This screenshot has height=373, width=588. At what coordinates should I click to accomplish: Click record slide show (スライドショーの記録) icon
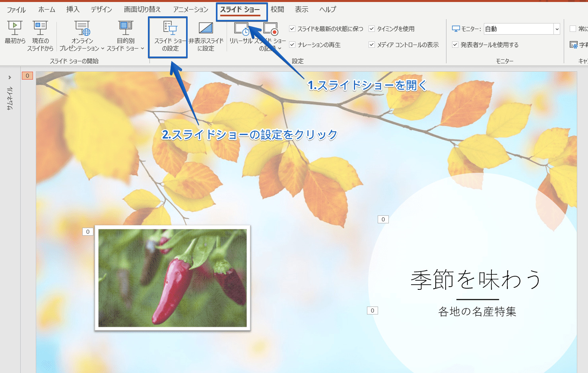pyautogui.click(x=270, y=29)
